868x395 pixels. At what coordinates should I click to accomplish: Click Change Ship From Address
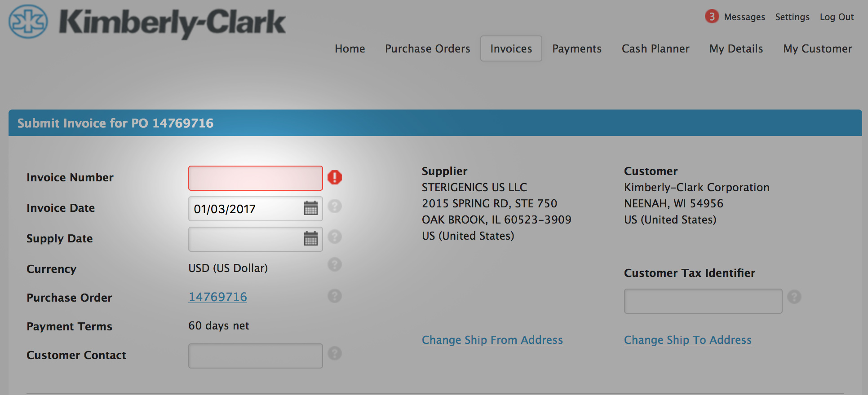coord(492,340)
